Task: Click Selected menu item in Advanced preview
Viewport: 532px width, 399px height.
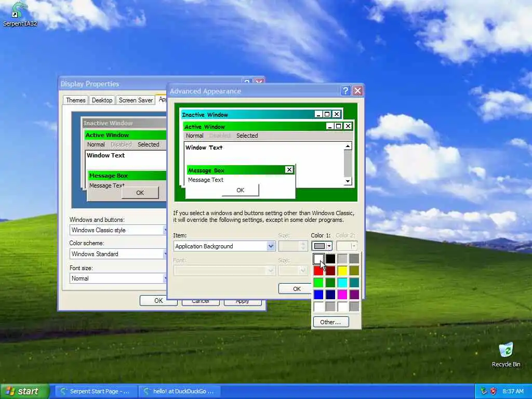Action: click(247, 136)
